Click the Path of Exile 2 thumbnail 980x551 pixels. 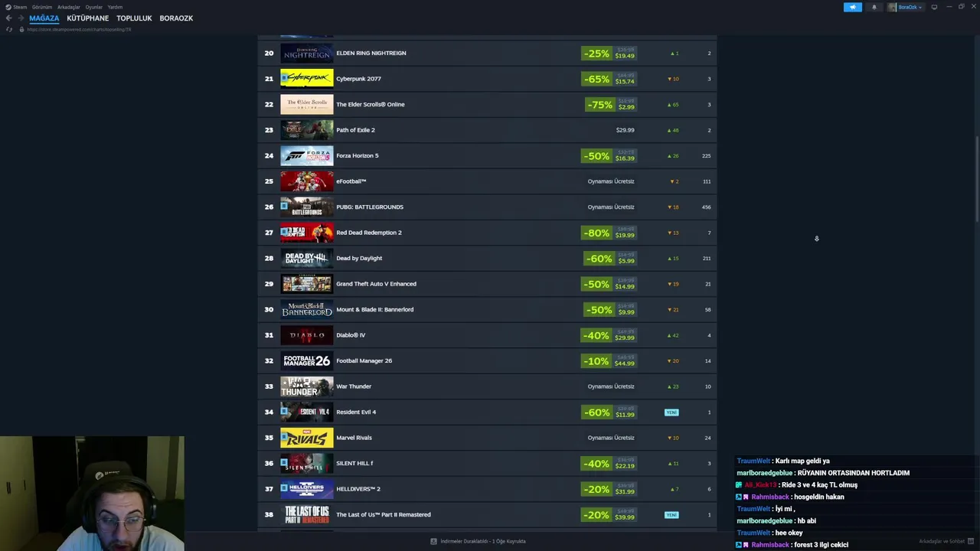click(x=307, y=130)
